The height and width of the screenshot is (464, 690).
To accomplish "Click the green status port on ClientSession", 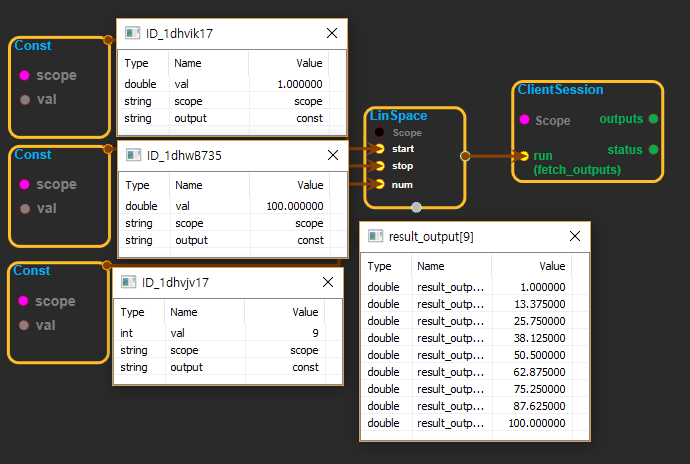I will click(653, 150).
